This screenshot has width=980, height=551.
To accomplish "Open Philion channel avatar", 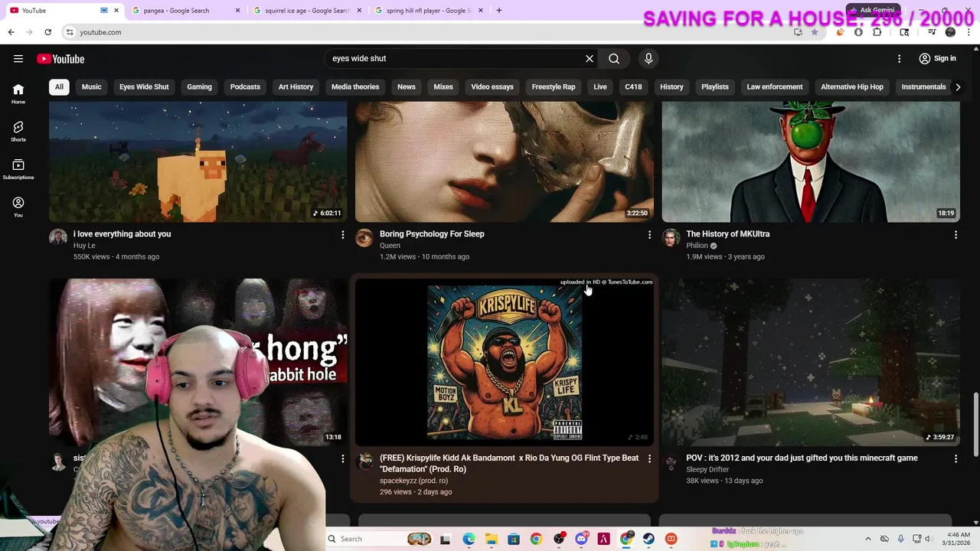I will point(671,237).
